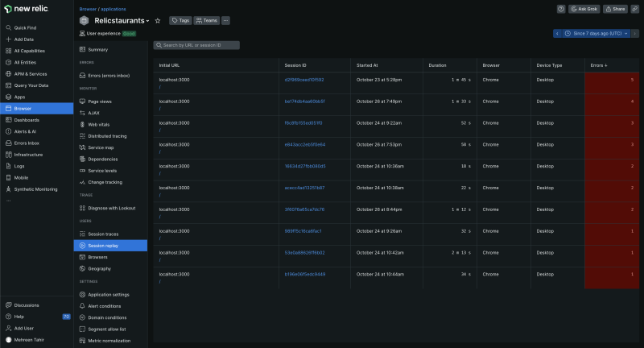The width and height of the screenshot is (644, 348).
Task: Open Application settings menu item
Action: click(109, 294)
